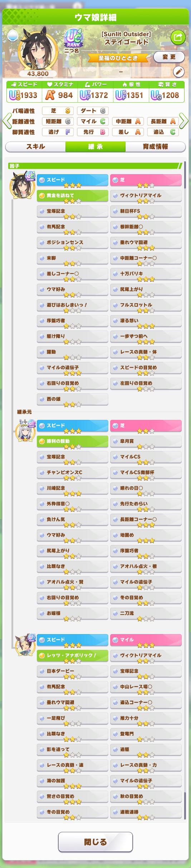Select the レッツ・アナボリック! factor
The height and width of the screenshot is (868, 191).
tap(73, 655)
